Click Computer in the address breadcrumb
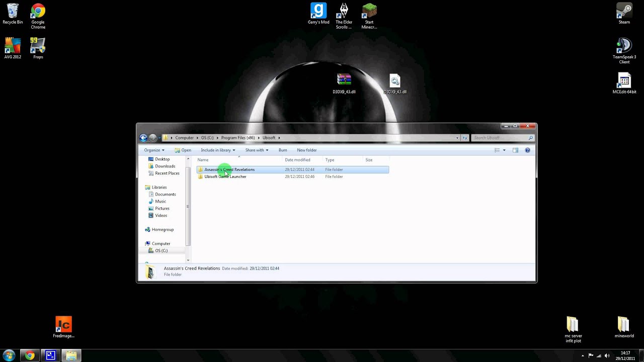This screenshot has width=644, height=362. (184, 138)
